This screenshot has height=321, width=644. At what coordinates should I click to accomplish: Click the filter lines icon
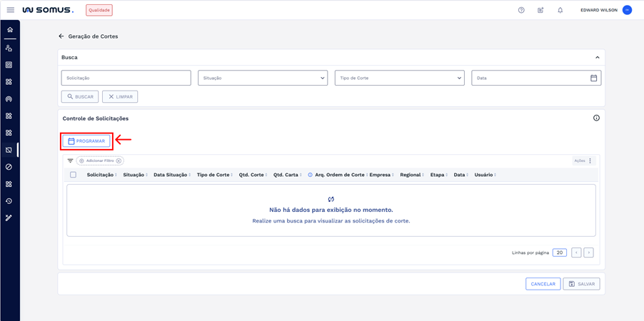pyautogui.click(x=70, y=161)
